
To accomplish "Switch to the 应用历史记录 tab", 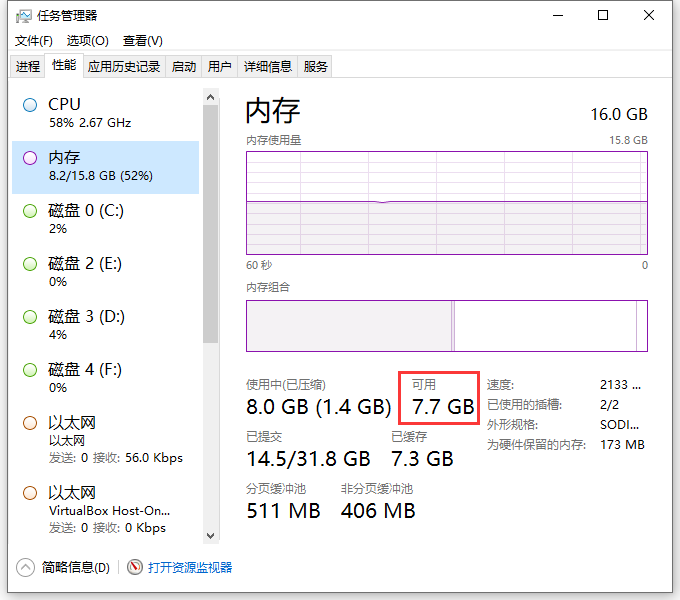I will 124,67.
